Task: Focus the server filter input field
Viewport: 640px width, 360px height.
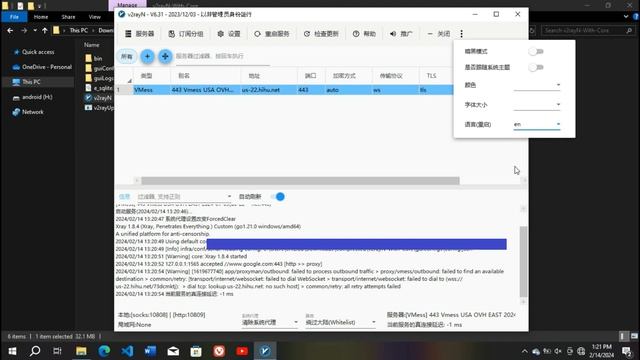Action: tap(222, 56)
